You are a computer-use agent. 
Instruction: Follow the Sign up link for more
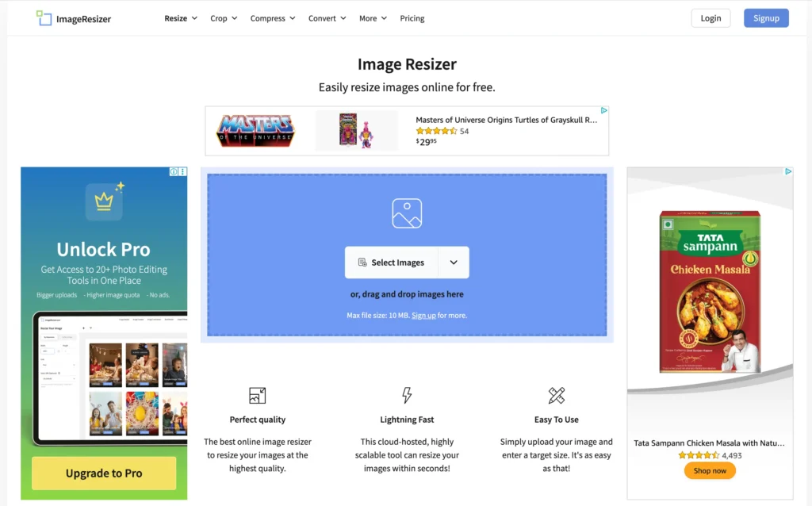(423, 316)
